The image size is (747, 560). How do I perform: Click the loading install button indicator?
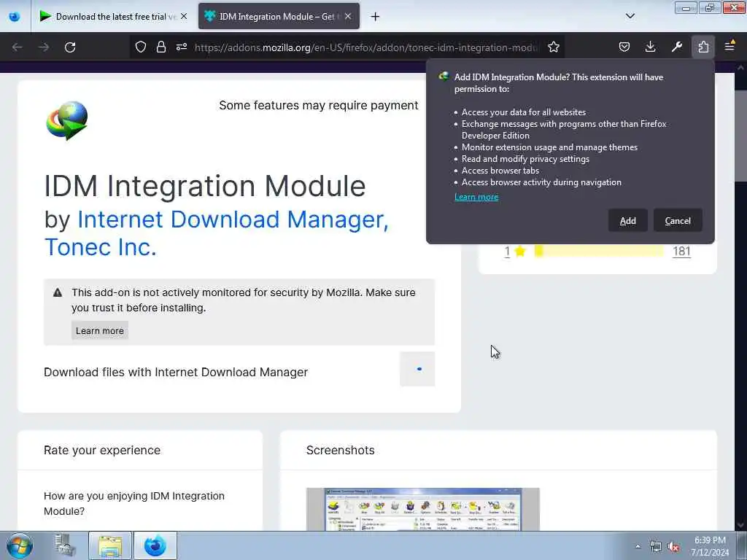coord(417,369)
